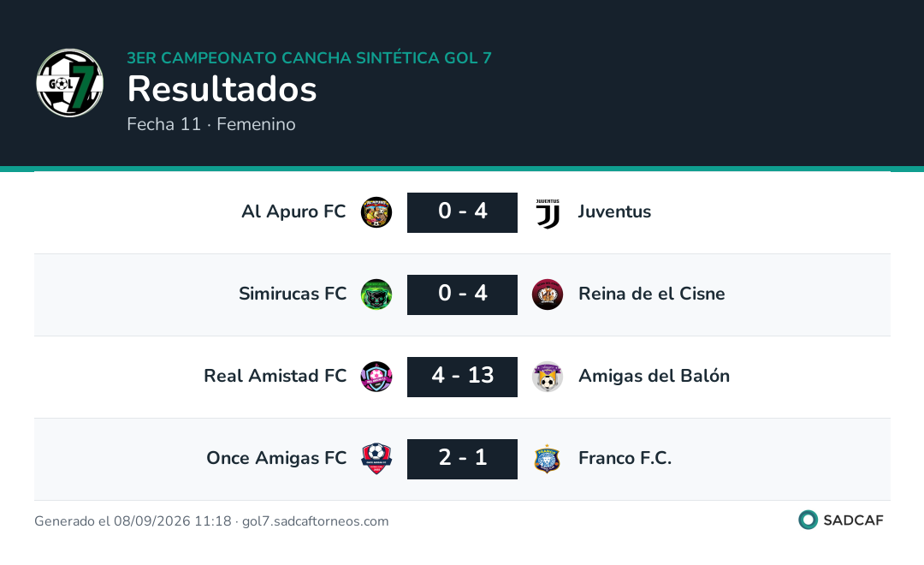Image resolution: width=924 pixels, height=565 pixels.
Task: Click the Gol 7 championship logo
Action: point(69,82)
